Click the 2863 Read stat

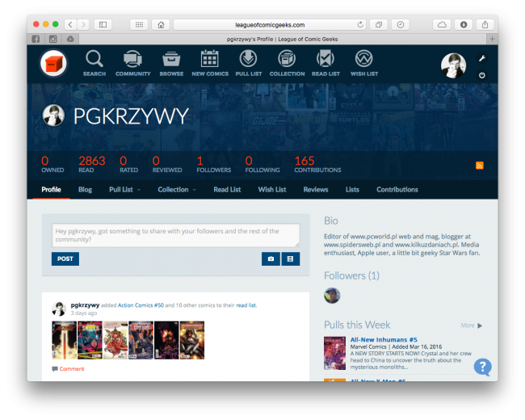(92, 164)
